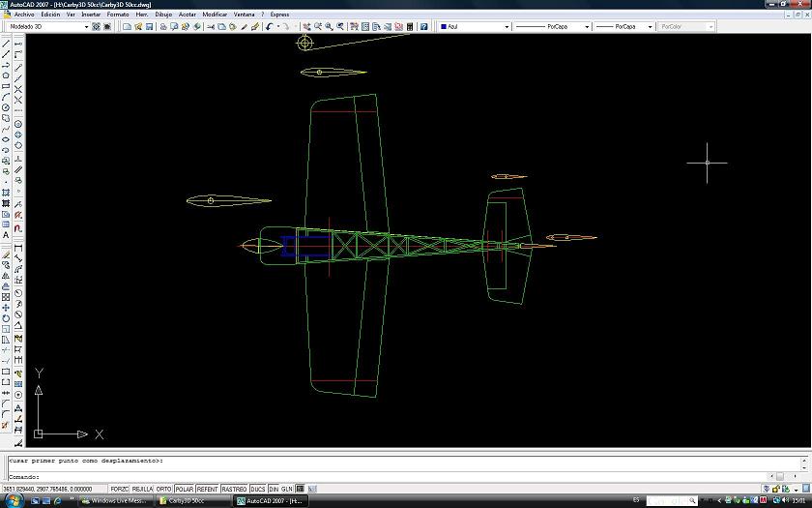Open the Modelado 3D workspace dropdown
Image resolution: width=812 pixels, height=508 pixels.
pyautogui.click(x=47, y=27)
